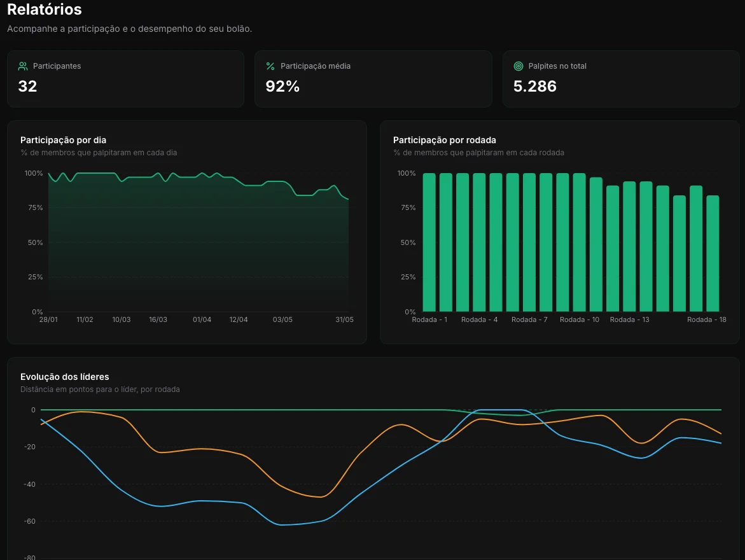Click the 01/04 date axis label
The width and height of the screenshot is (745, 560).
(202, 320)
